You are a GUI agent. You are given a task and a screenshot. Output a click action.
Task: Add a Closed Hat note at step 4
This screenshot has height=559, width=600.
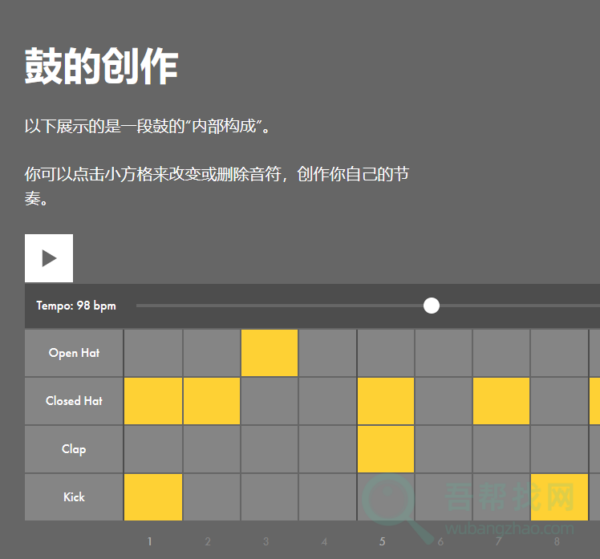click(328, 401)
